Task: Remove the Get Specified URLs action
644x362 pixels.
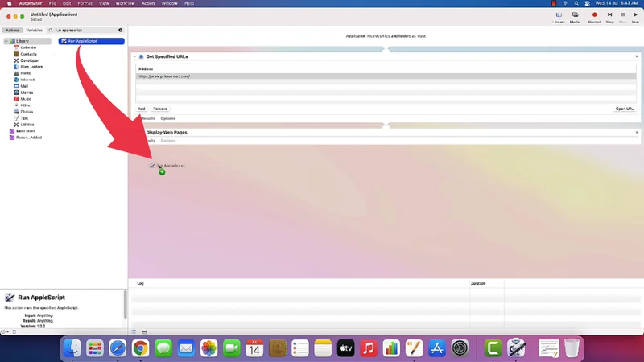Action: pyautogui.click(x=637, y=57)
